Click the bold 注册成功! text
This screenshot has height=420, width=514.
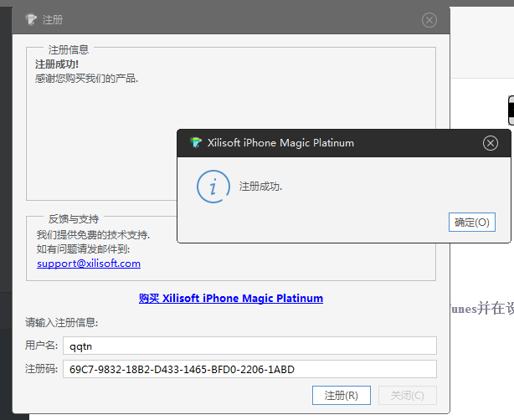click(58, 64)
